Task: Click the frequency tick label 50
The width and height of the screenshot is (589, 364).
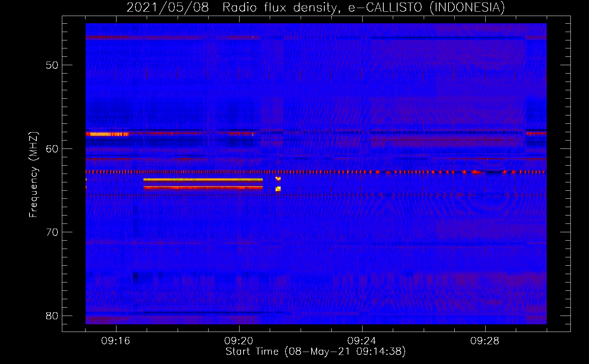Action: click(x=52, y=65)
